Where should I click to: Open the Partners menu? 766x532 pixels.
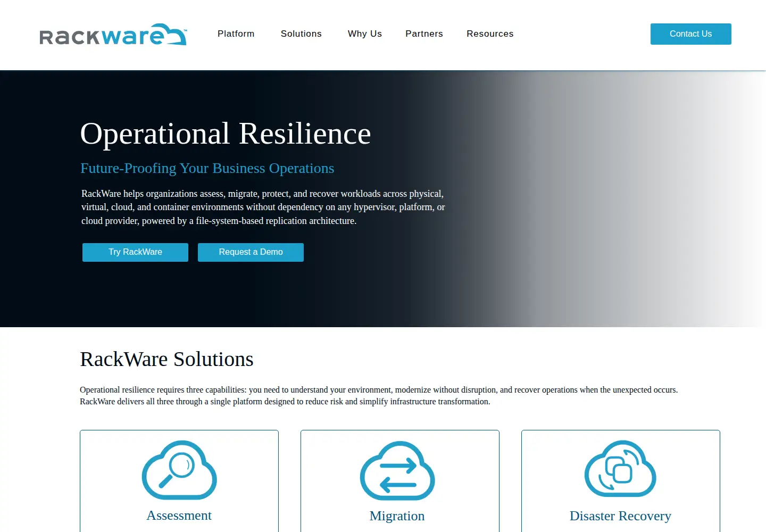tap(424, 34)
